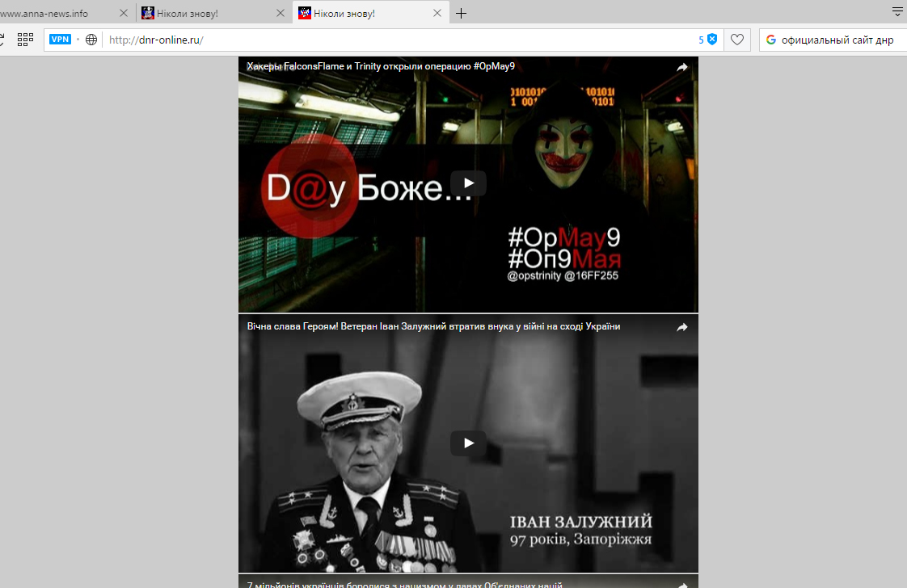Play the #OpMay9 hackers video
This screenshot has height=588, width=907.
point(468,183)
